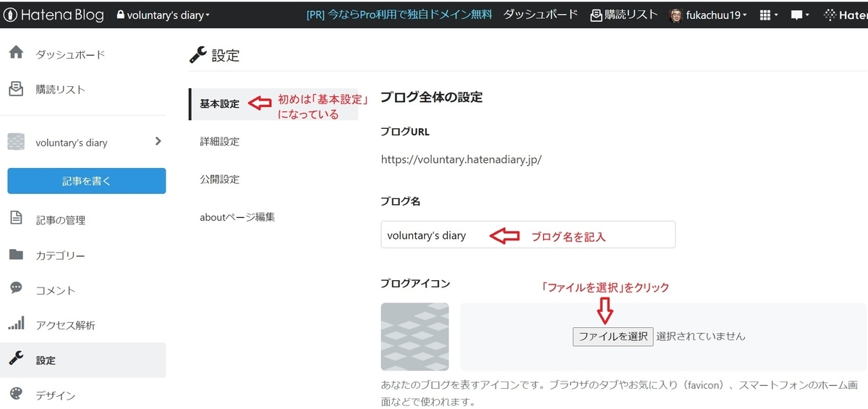Select the 基本設定 tab
The width and height of the screenshot is (868, 409).
(x=219, y=104)
